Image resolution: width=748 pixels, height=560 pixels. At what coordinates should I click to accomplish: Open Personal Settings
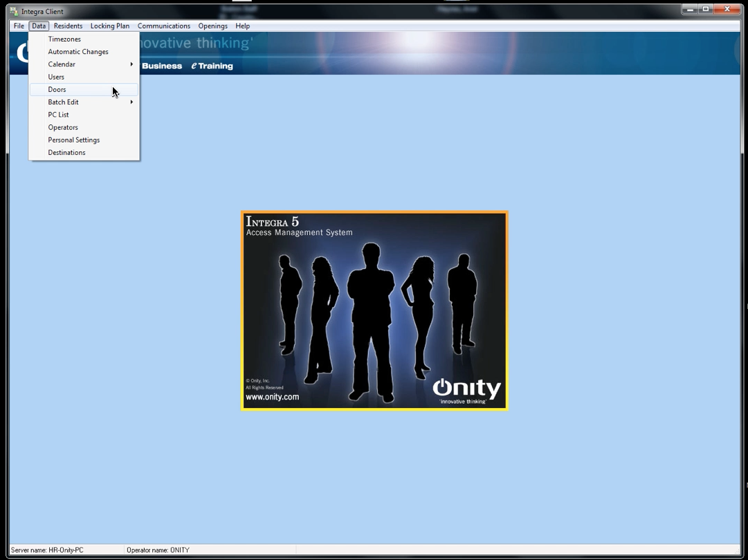pos(74,140)
